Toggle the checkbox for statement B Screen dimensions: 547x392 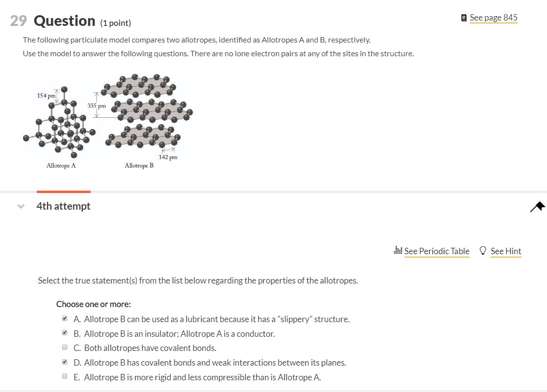pyautogui.click(x=65, y=333)
